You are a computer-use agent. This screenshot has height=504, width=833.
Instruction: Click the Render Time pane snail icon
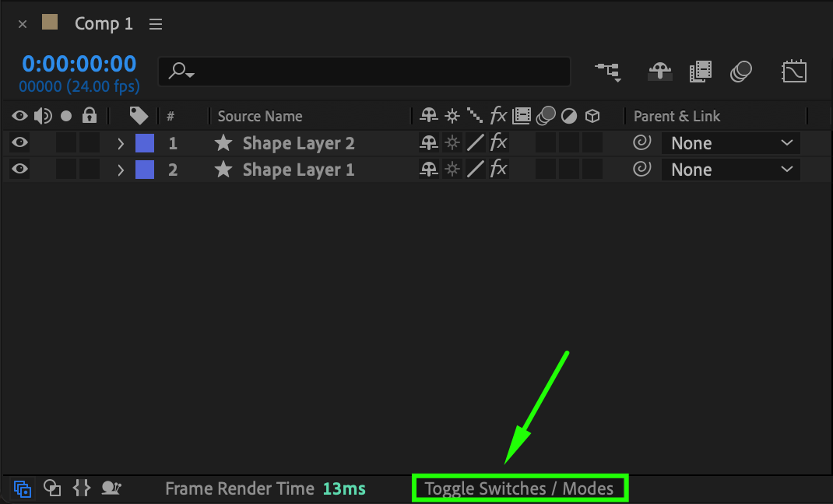[x=111, y=488]
